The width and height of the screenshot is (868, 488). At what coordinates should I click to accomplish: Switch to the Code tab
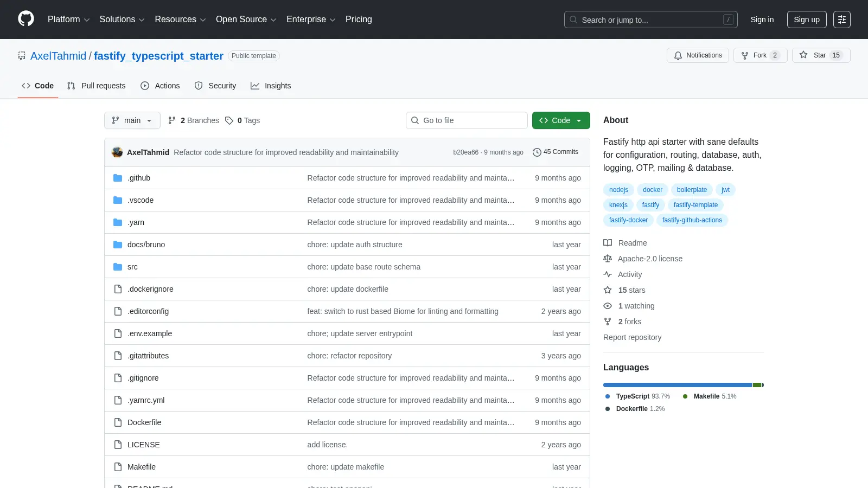pos(38,86)
